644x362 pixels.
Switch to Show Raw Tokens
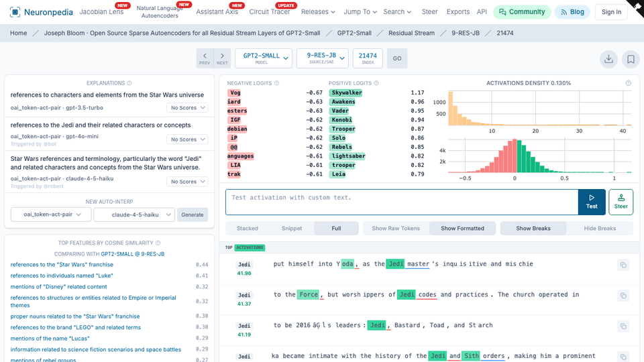click(x=396, y=228)
